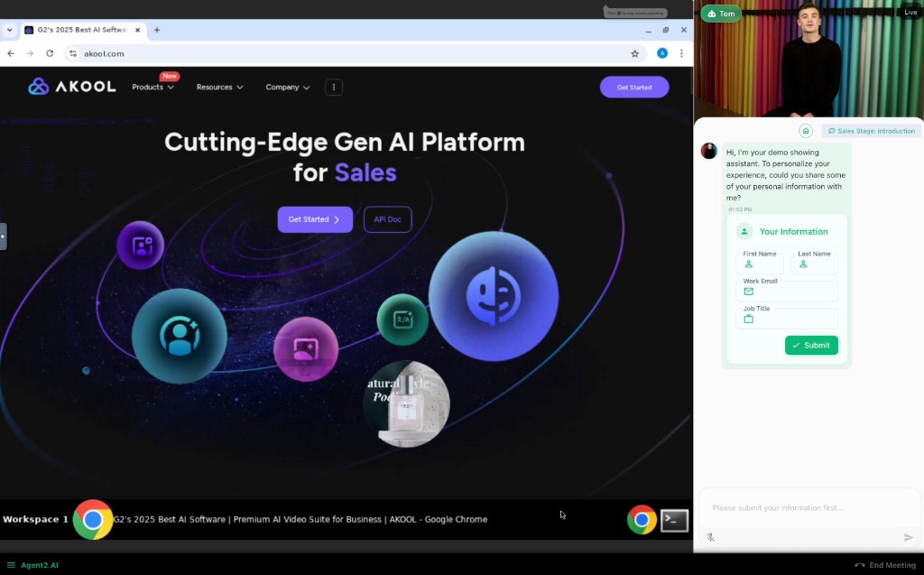Click the AKOOL logo in the navbar

[x=71, y=86]
